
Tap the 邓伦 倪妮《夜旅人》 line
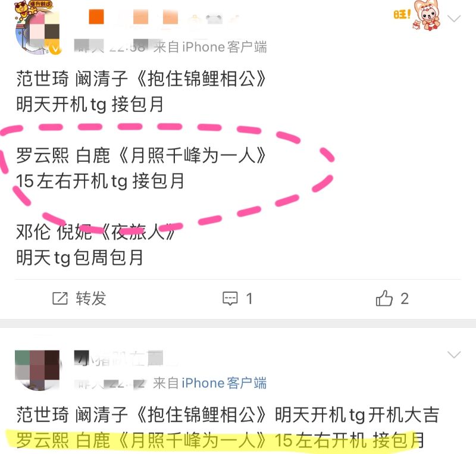pos(96,231)
